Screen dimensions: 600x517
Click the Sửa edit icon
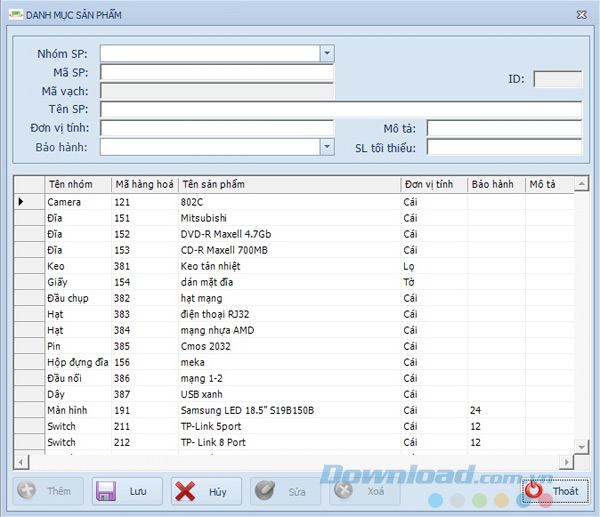(264, 491)
